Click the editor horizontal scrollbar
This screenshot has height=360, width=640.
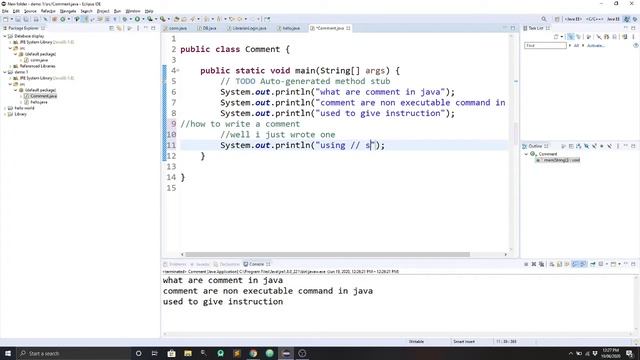pos(327,254)
